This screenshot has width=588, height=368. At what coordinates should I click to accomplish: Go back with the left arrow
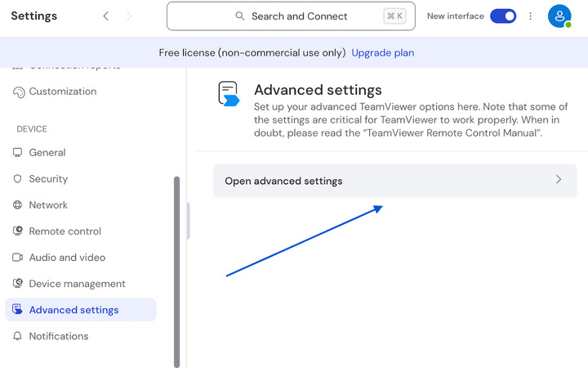[x=105, y=16]
